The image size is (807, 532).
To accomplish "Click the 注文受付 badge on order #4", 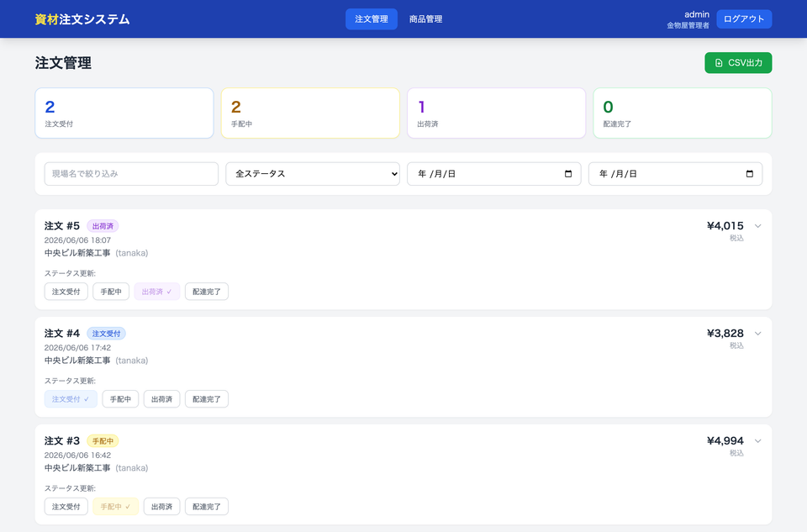I will pyautogui.click(x=106, y=334).
